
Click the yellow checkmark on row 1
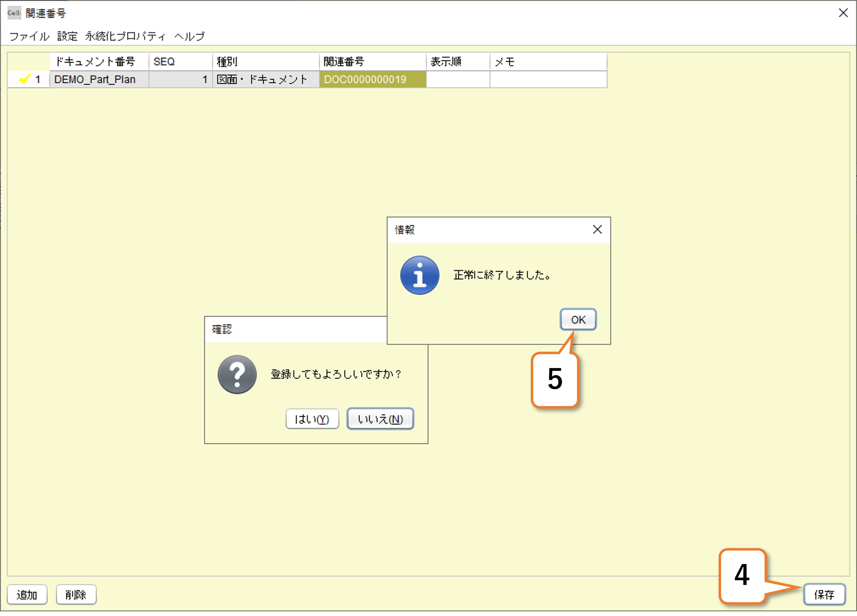tap(25, 79)
